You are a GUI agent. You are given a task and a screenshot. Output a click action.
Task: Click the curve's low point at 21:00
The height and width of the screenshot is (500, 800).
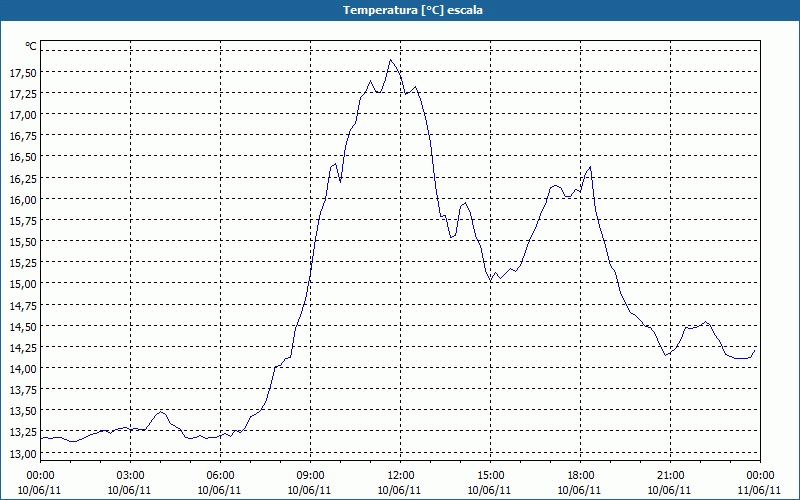[x=666, y=355]
